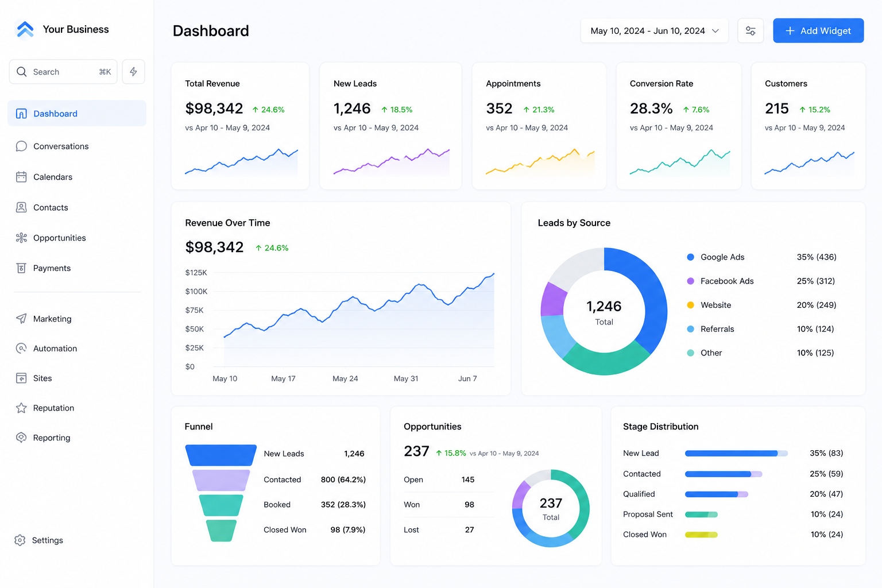The image size is (882, 588).
Task: Click the Opportunities icon in sidebar
Action: (x=21, y=238)
